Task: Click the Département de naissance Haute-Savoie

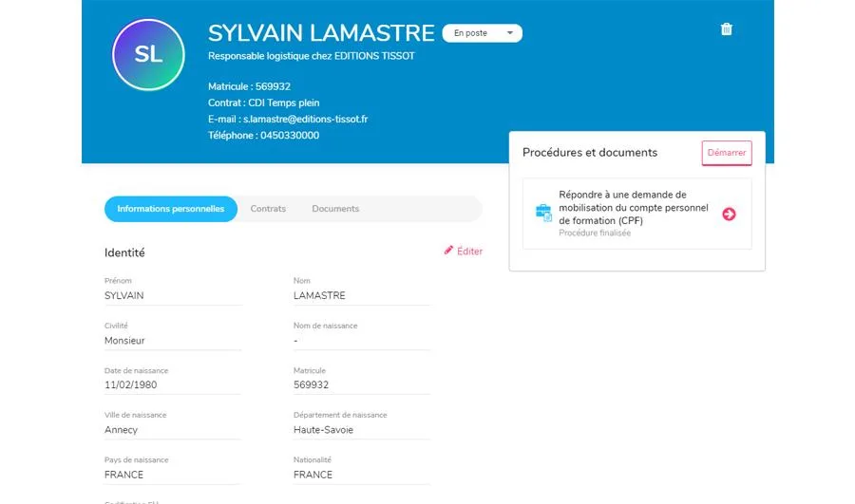Action: (323, 430)
